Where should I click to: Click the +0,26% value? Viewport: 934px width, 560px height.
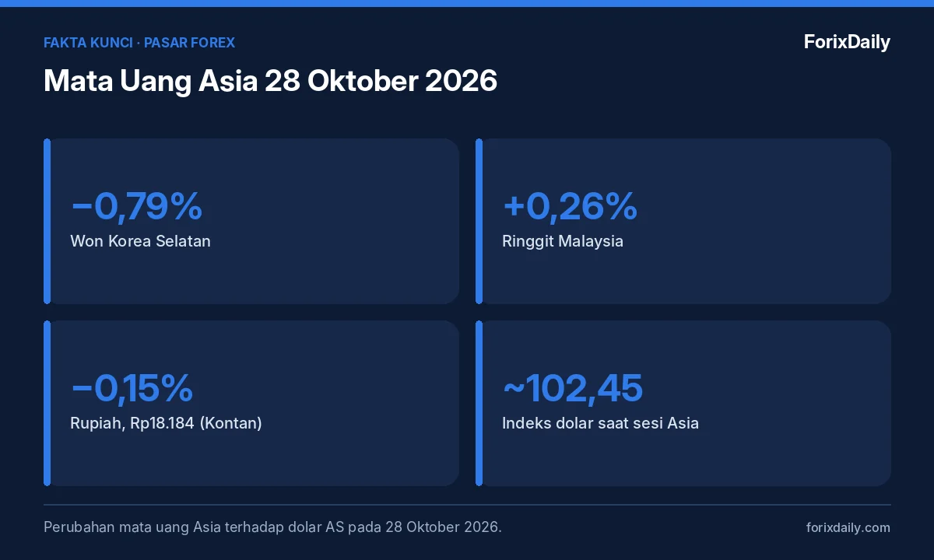(x=570, y=206)
